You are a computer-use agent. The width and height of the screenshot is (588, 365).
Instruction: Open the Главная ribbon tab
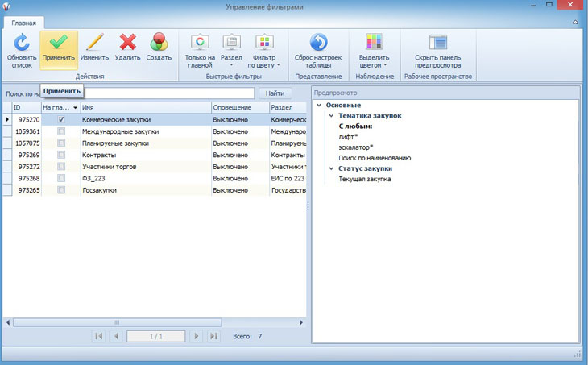(23, 23)
